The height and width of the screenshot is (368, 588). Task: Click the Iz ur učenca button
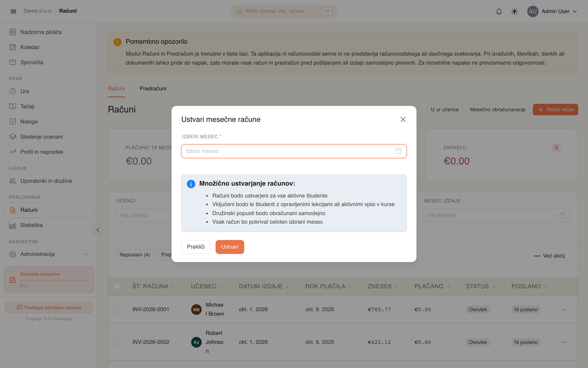click(x=445, y=110)
